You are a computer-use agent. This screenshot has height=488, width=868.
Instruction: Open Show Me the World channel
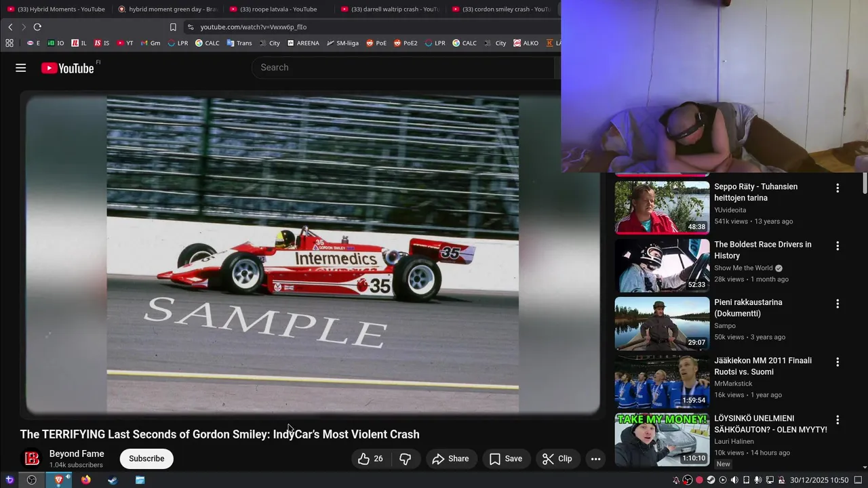[743, 268]
